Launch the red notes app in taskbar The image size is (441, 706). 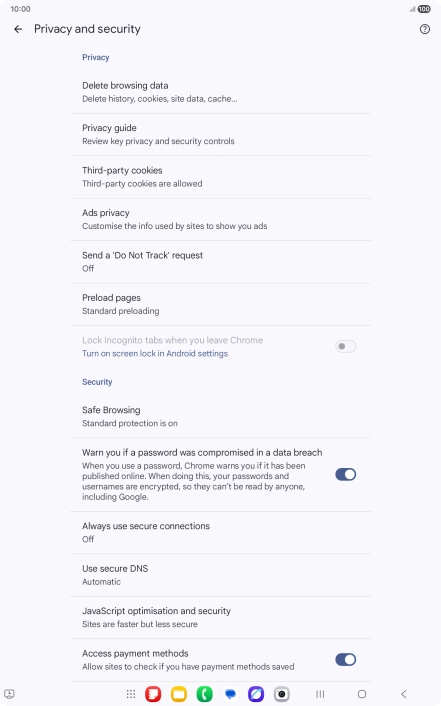tap(153, 694)
